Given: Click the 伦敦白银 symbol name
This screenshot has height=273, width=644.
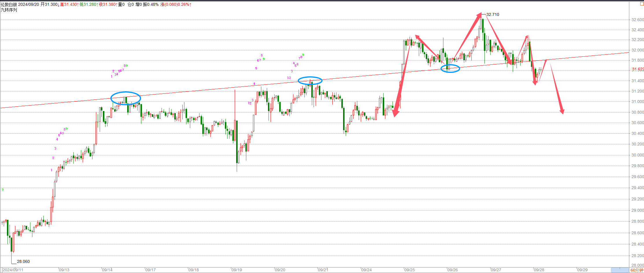Looking at the screenshot, I should pos(9,4).
